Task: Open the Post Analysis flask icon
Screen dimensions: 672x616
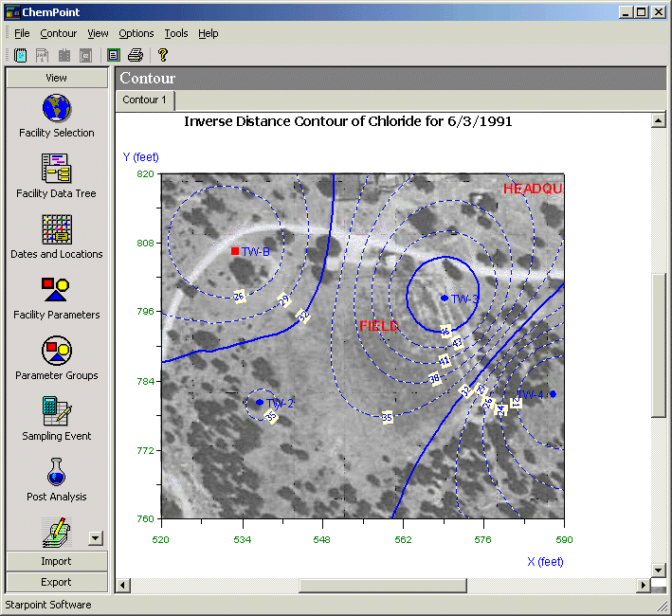Action: point(57,472)
